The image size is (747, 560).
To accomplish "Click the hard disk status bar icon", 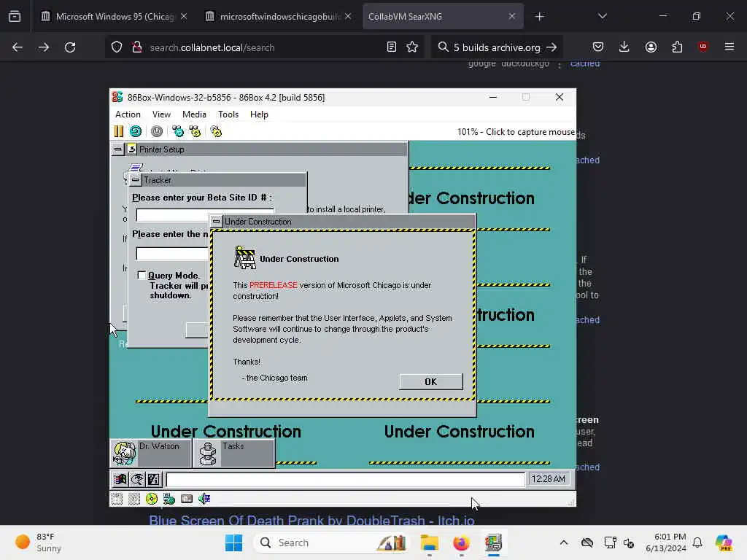I will pos(187,499).
